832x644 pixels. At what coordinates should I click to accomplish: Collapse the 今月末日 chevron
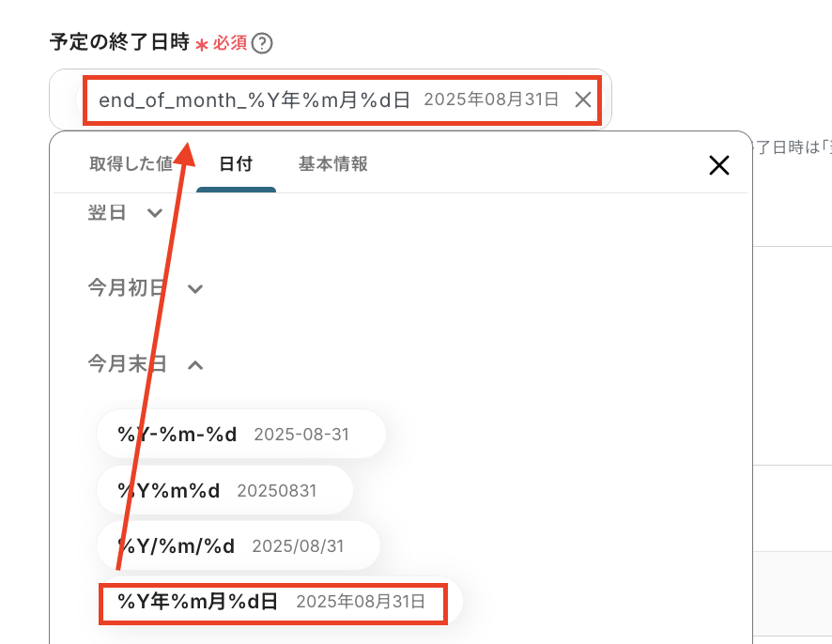(195, 365)
